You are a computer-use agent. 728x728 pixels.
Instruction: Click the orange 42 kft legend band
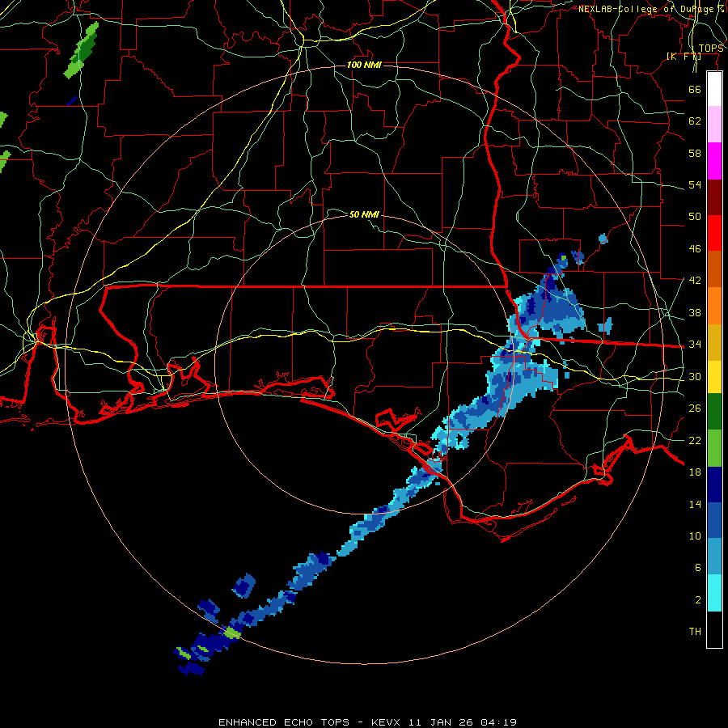coord(714,305)
